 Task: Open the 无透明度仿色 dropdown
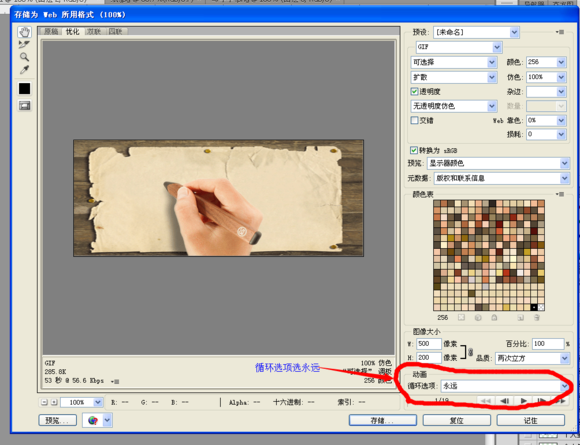click(x=453, y=106)
